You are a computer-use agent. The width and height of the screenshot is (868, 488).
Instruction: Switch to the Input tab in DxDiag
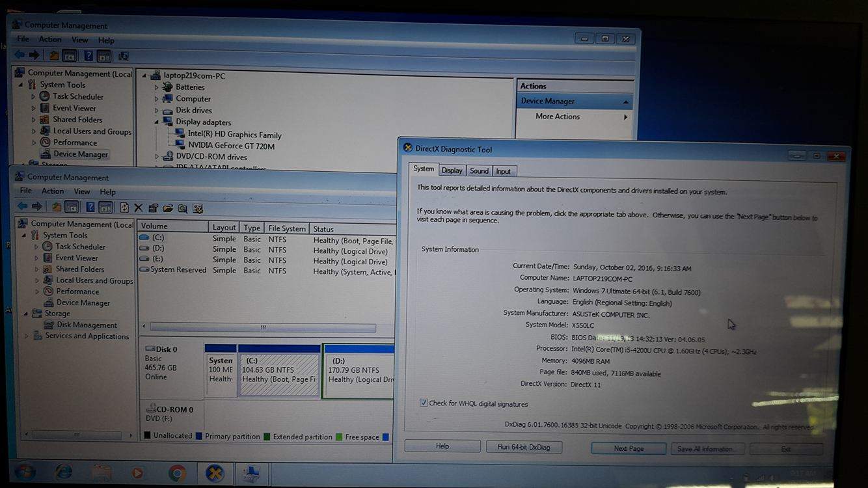point(503,171)
